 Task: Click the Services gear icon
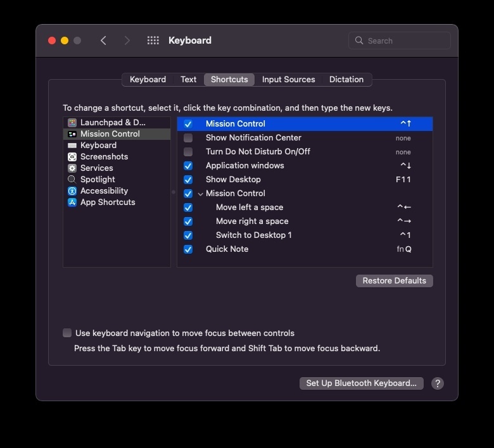point(72,168)
